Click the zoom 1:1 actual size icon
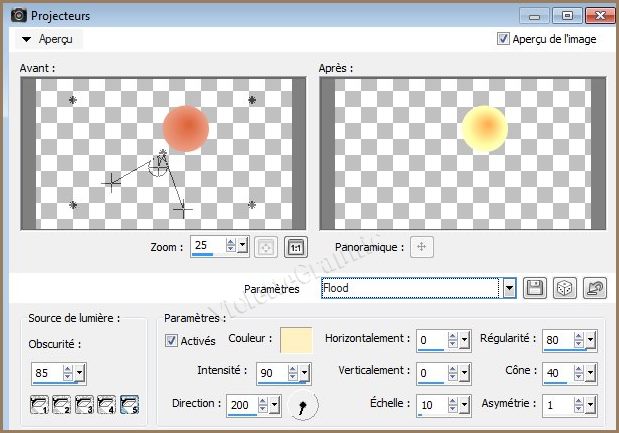 [296, 246]
